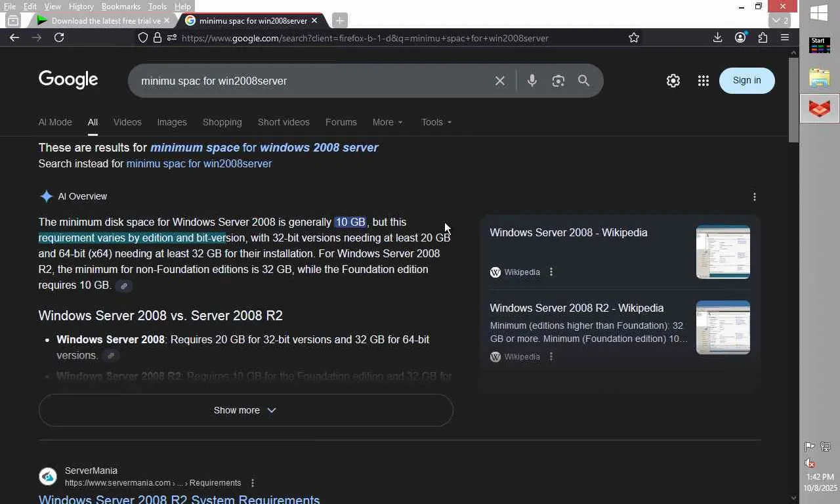Switch to Forums results tab
Viewport: 840px width, 504px height.
341,122
